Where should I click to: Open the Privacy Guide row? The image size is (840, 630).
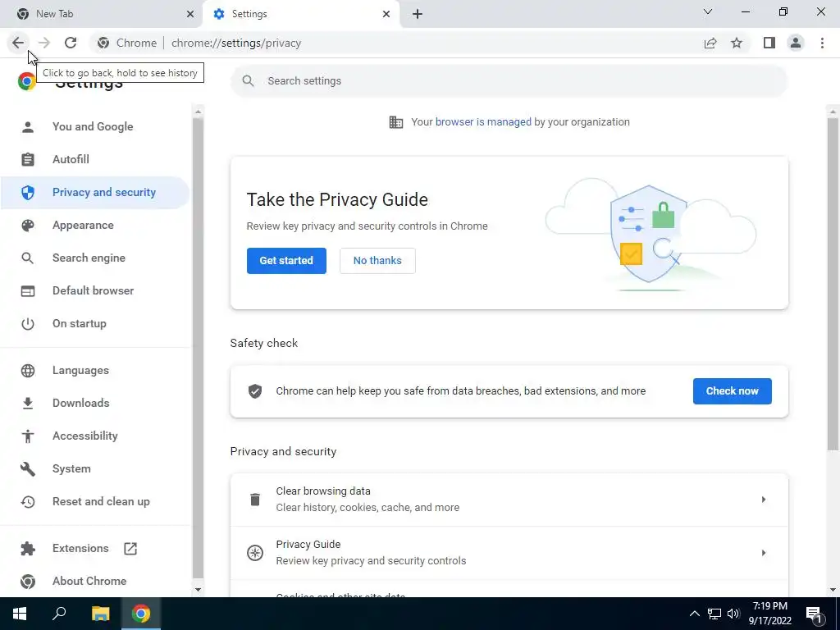[x=509, y=553]
